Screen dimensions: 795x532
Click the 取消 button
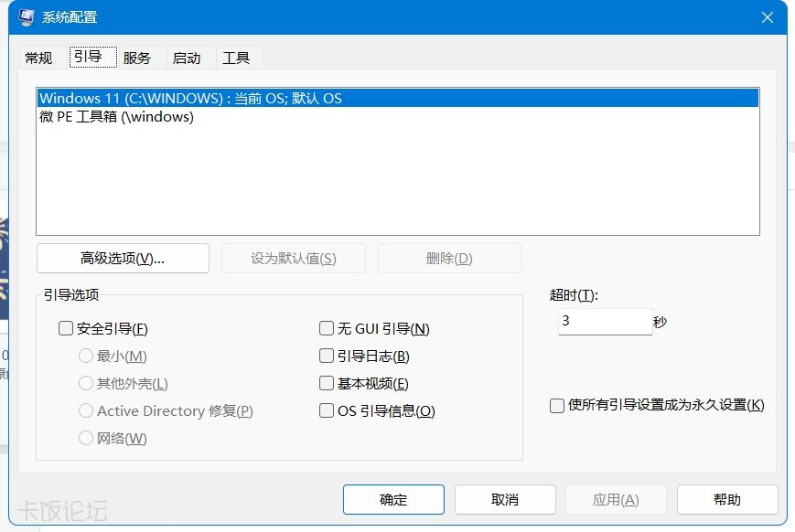point(505,500)
